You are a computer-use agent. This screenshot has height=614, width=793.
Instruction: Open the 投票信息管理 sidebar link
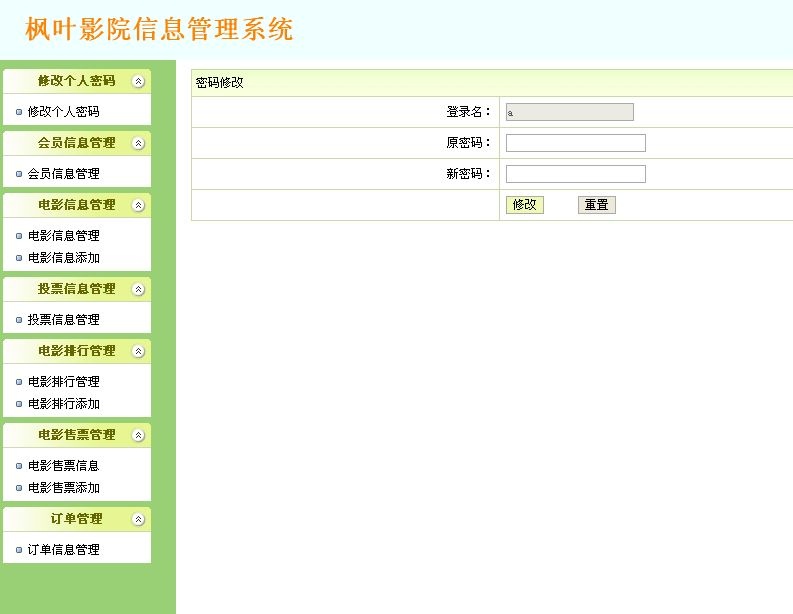[63, 319]
